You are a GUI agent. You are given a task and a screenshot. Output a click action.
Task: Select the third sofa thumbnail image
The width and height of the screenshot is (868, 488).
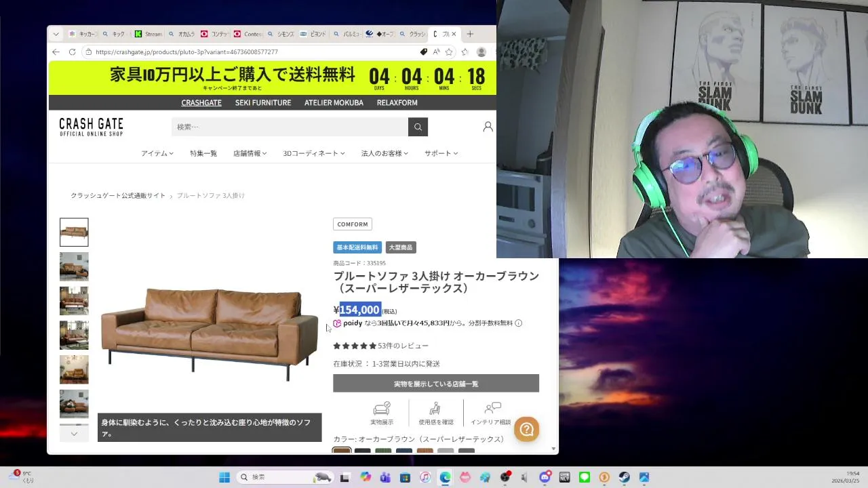[74, 301]
